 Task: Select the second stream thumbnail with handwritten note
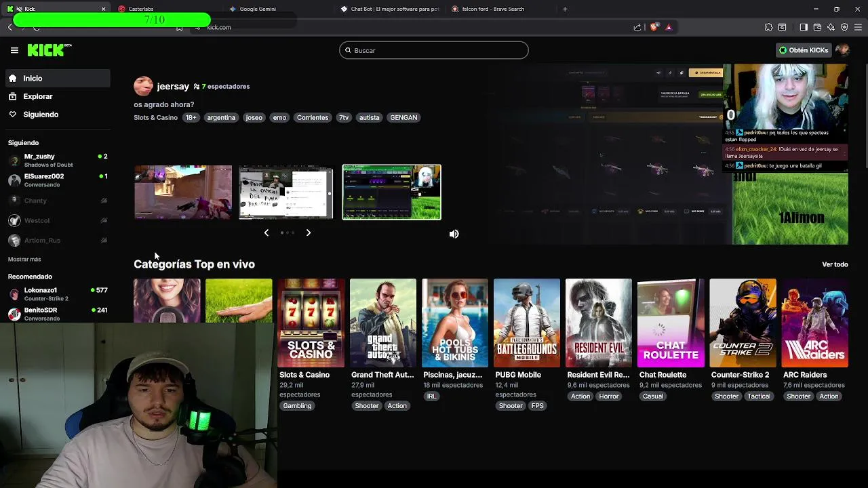coord(286,192)
